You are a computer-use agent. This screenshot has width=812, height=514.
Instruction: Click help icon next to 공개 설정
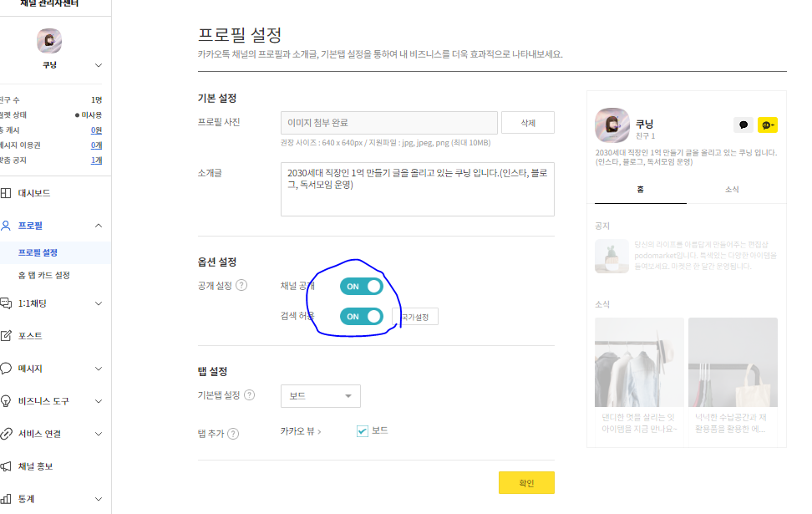pos(241,286)
